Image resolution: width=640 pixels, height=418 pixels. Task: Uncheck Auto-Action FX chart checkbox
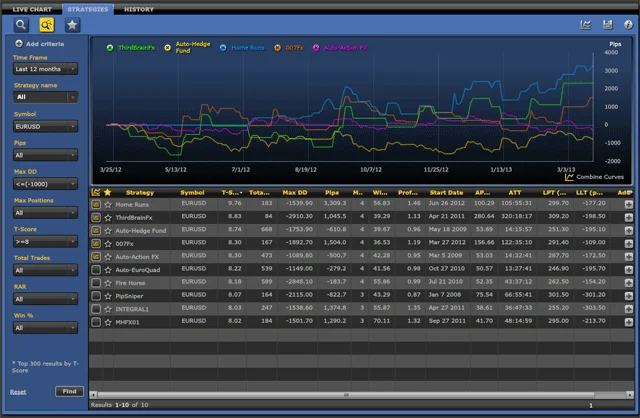pos(96,257)
